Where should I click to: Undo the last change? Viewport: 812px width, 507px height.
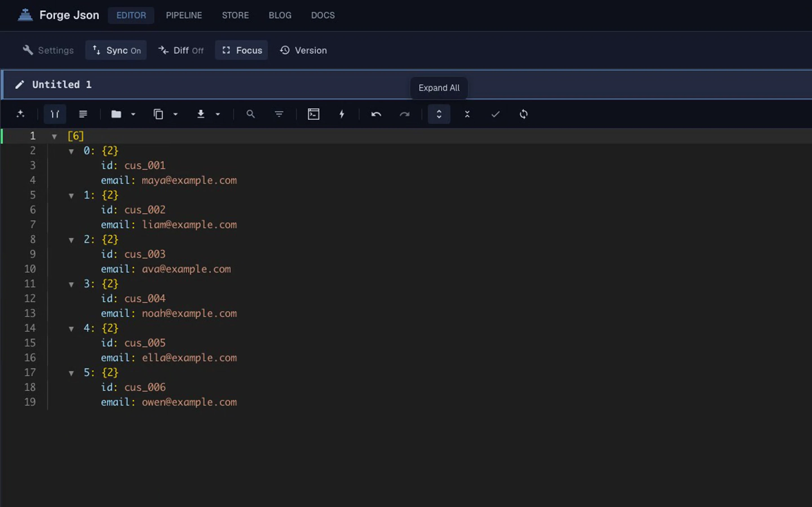point(376,114)
